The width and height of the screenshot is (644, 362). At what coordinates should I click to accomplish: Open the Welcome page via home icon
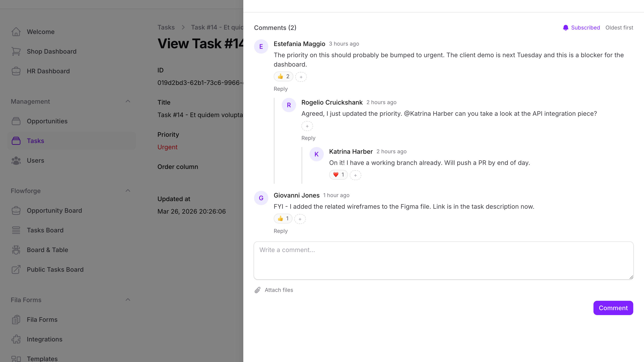pos(40,32)
